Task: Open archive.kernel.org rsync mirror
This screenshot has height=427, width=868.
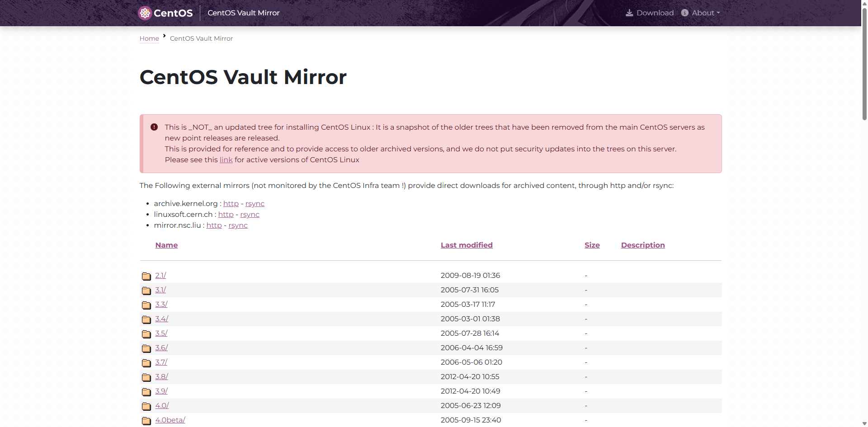Action: 255,203
